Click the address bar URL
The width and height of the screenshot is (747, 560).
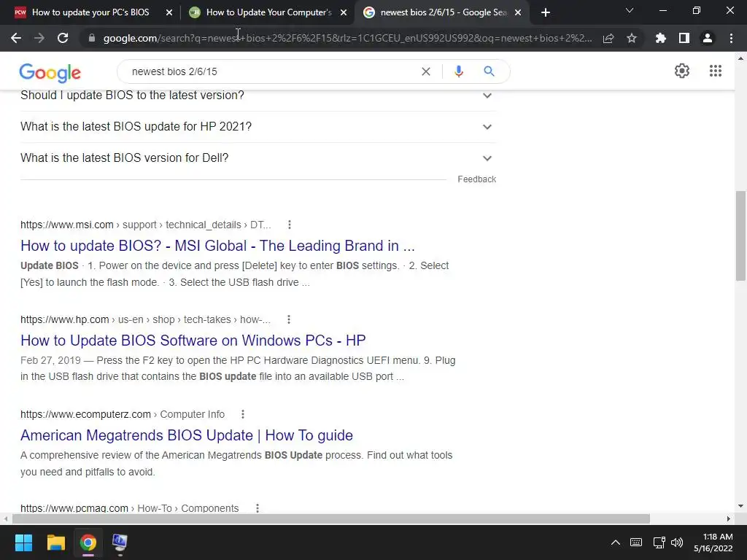pos(347,38)
